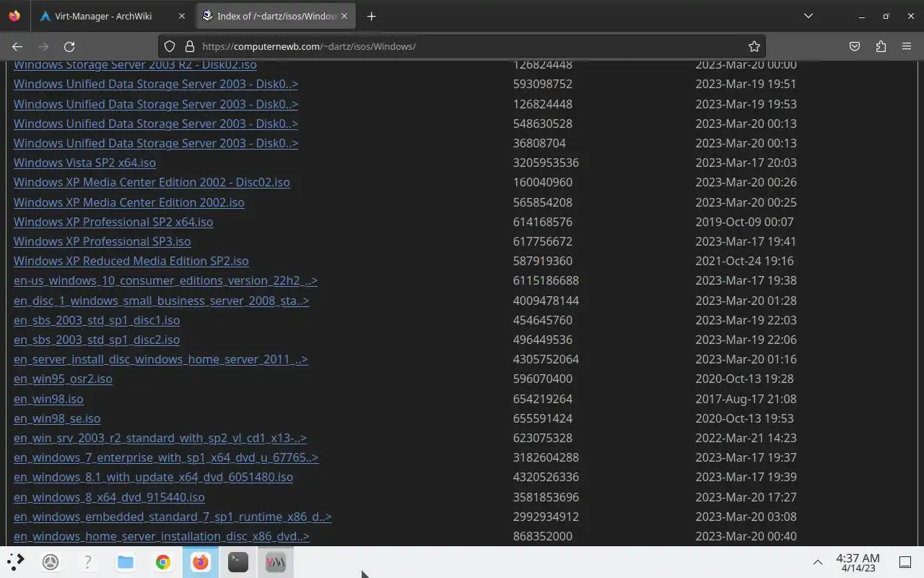The image size is (924, 578).
Task: Open Unified Data Storage Server link sized 593098752
Action: (156, 84)
